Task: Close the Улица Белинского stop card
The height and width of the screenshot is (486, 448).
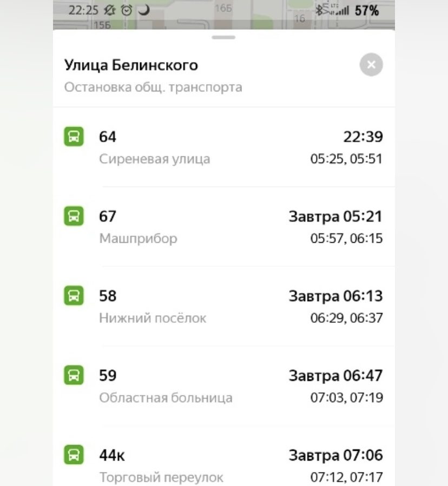Action: pyautogui.click(x=371, y=64)
